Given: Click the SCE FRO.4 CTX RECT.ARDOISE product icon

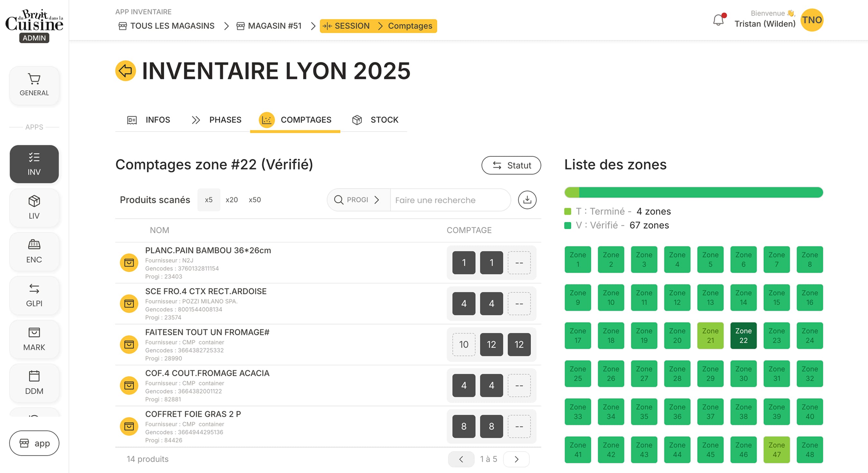Looking at the screenshot, I should (x=129, y=304).
